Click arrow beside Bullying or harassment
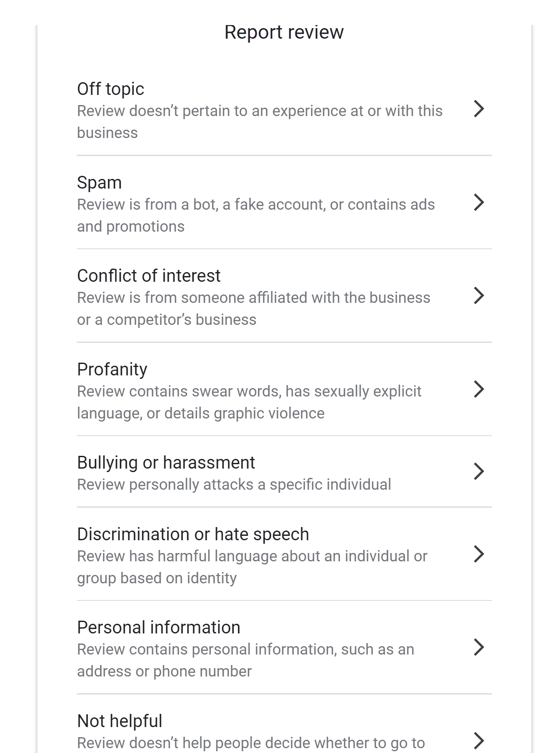 click(x=479, y=471)
